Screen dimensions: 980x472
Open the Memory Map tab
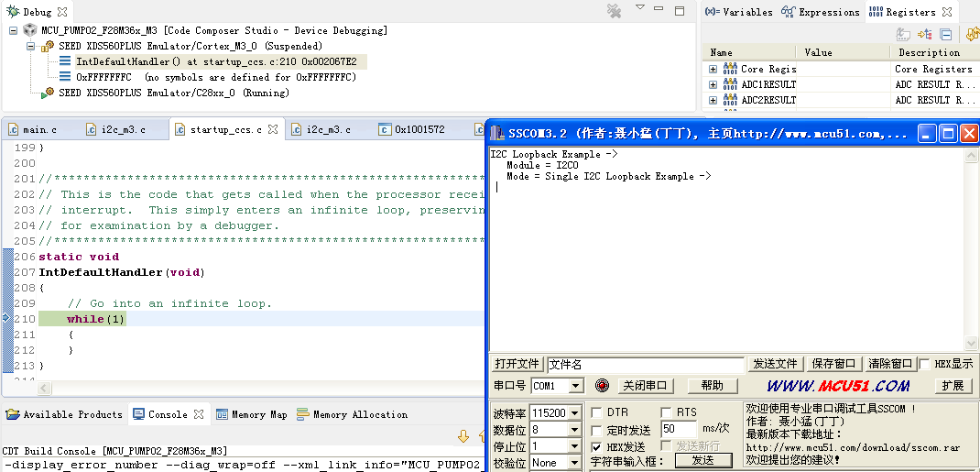251,414
